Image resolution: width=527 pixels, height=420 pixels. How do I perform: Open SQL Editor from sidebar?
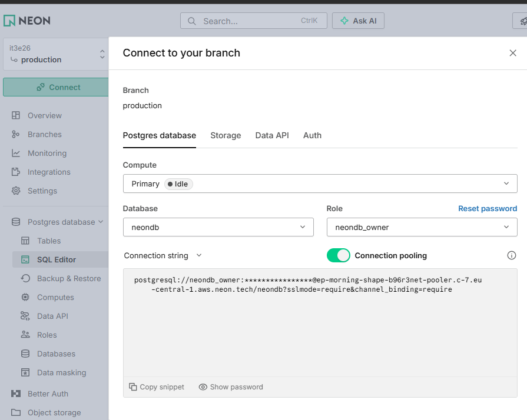coord(61,259)
